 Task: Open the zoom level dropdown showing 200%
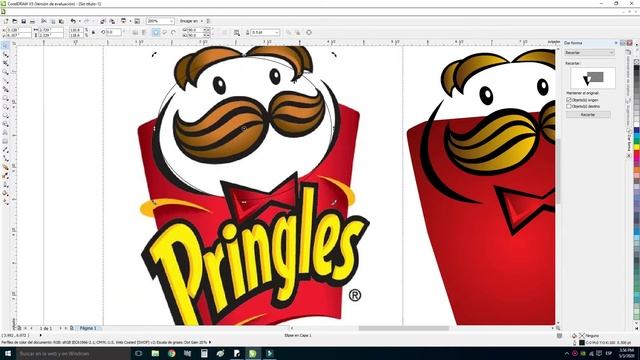(x=171, y=21)
